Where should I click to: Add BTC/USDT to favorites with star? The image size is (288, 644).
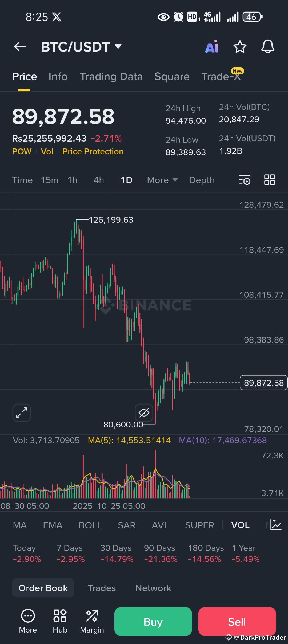click(240, 47)
